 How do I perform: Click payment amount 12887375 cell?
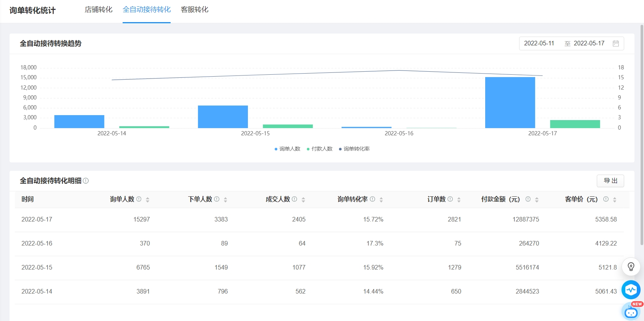pyautogui.click(x=526, y=220)
